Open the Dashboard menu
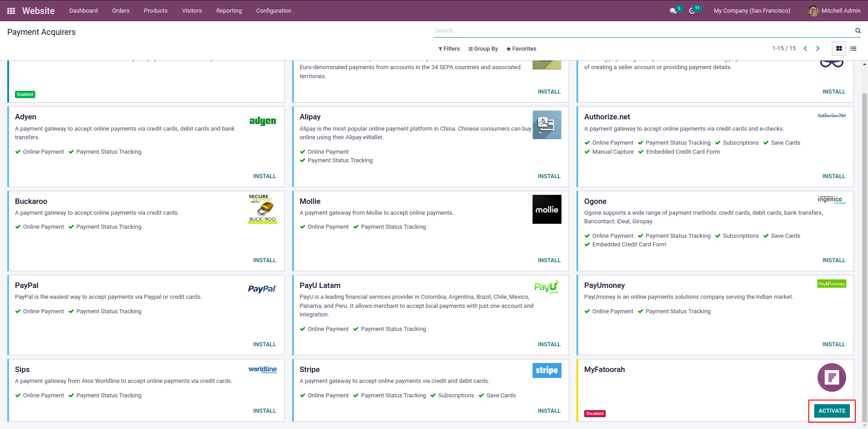The image size is (868, 429). [x=83, y=11]
